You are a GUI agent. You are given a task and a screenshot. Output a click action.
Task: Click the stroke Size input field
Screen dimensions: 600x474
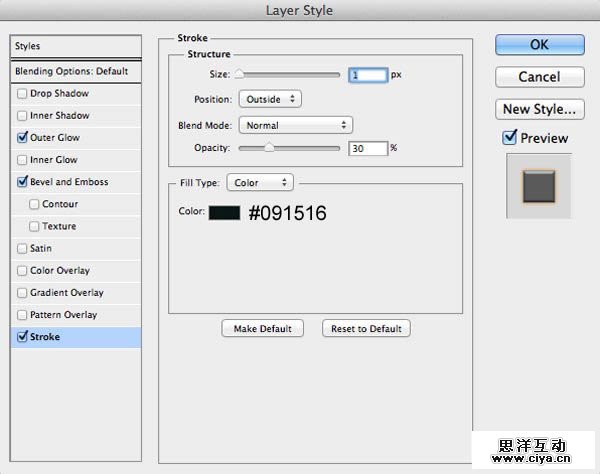(367, 75)
